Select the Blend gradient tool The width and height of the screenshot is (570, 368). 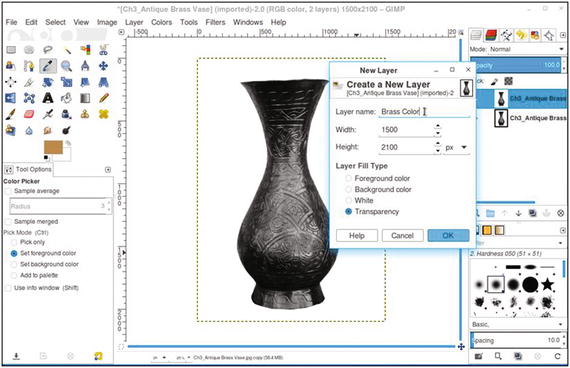pyautogui.click(x=85, y=98)
